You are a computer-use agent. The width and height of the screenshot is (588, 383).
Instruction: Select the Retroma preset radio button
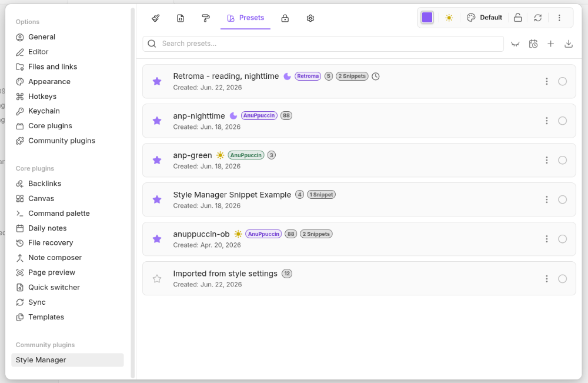(563, 81)
